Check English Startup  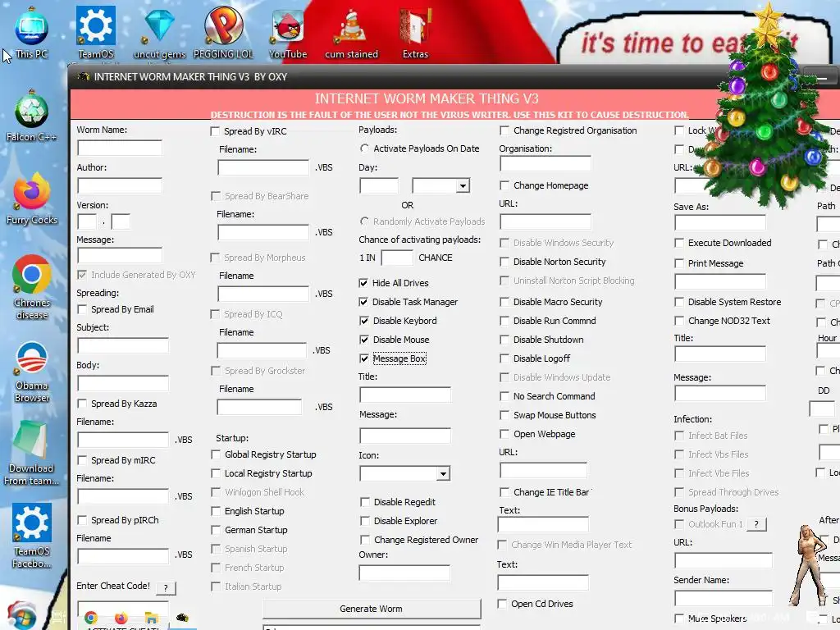coord(216,511)
